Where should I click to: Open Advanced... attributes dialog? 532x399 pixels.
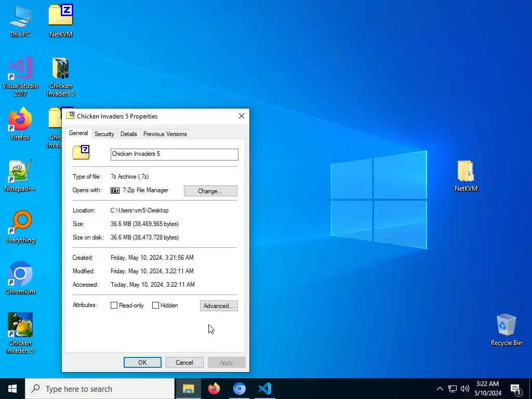click(219, 305)
